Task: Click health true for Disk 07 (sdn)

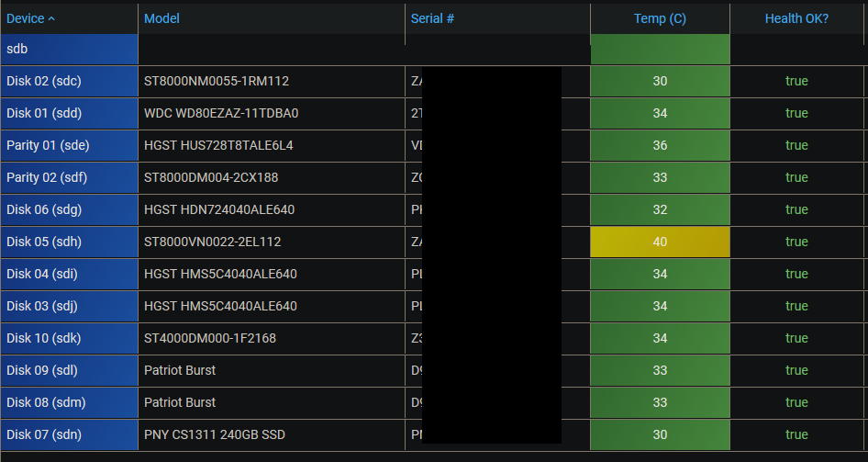Action: point(796,434)
